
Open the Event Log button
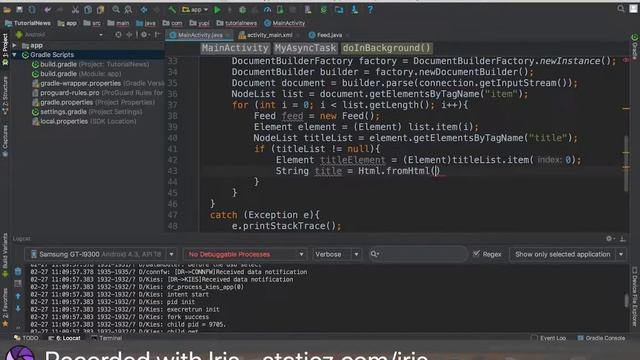549,338
